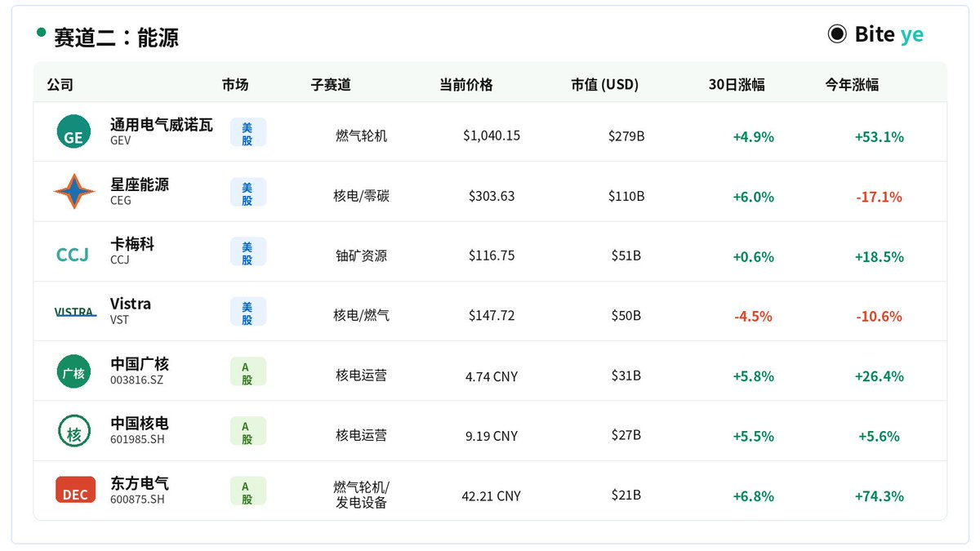This screenshot has width=980, height=551.
Task: Click the 美股 badge in CEG row
Action: 247,192
